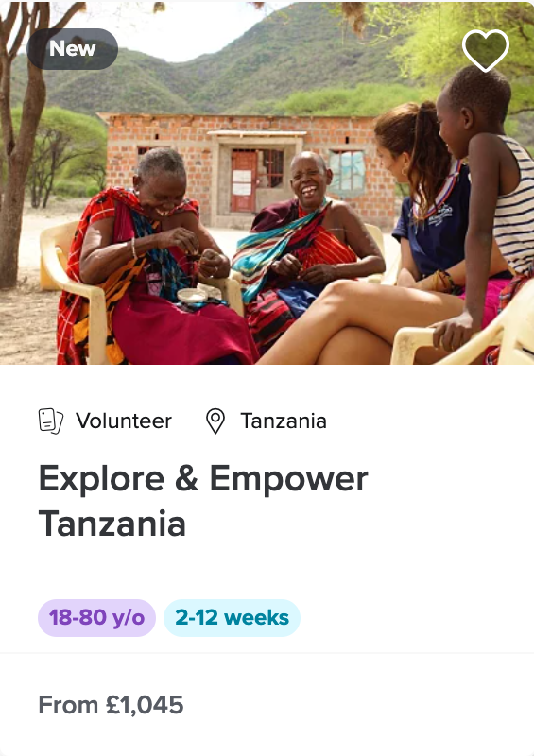
Task: Click the location pin icon
Action: click(215, 421)
